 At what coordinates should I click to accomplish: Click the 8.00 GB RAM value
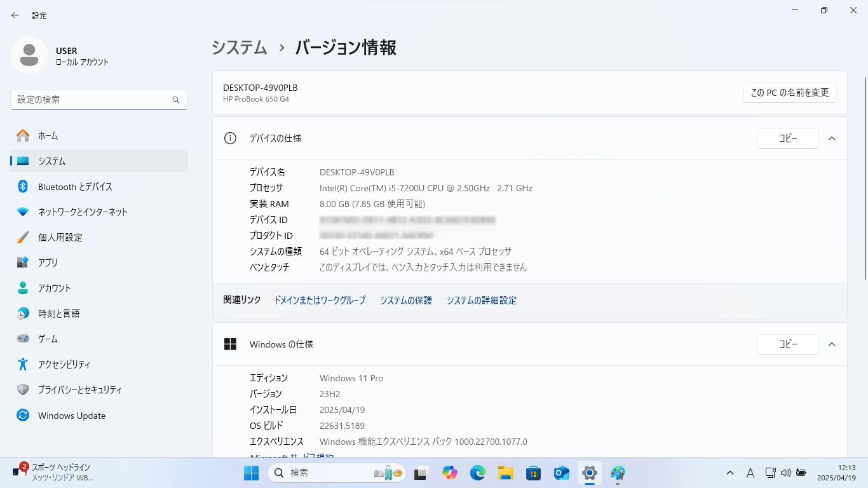[372, 204]
